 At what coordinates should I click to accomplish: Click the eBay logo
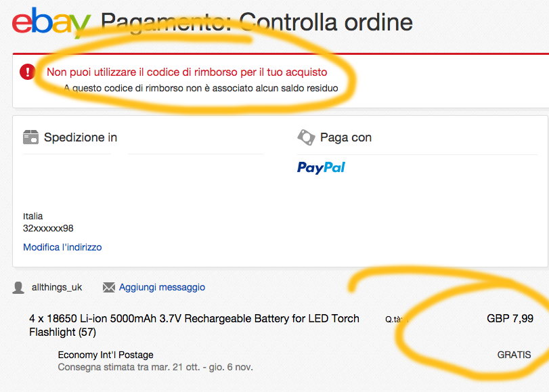[x=51, y=22]
